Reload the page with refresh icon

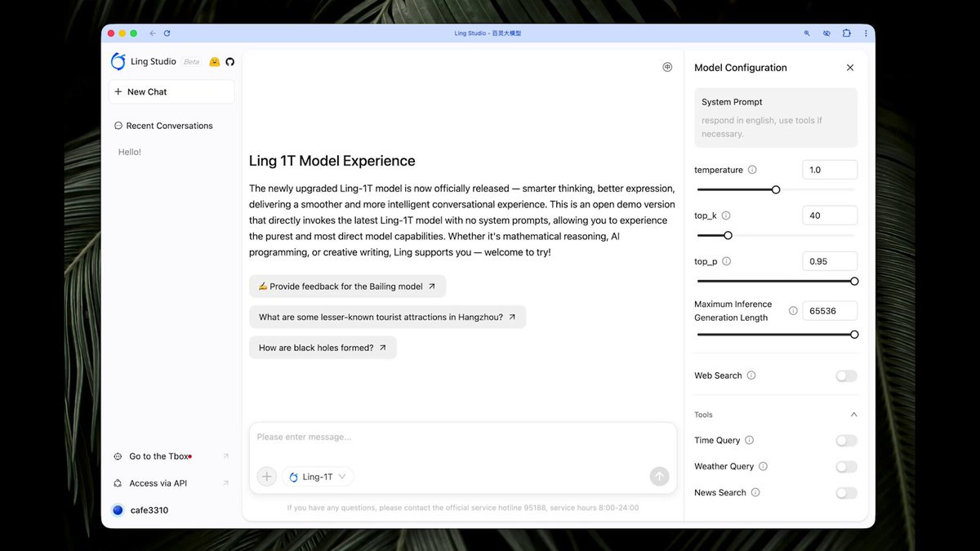click(167, 33)
